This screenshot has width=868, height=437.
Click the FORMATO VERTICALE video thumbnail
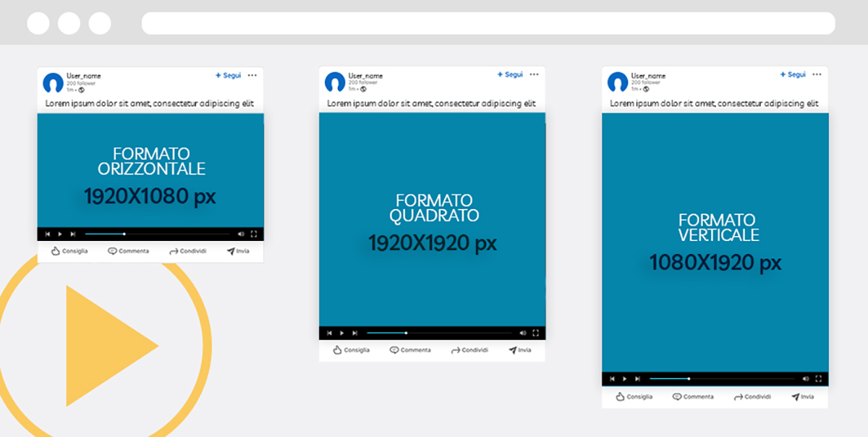coord(715,242)
